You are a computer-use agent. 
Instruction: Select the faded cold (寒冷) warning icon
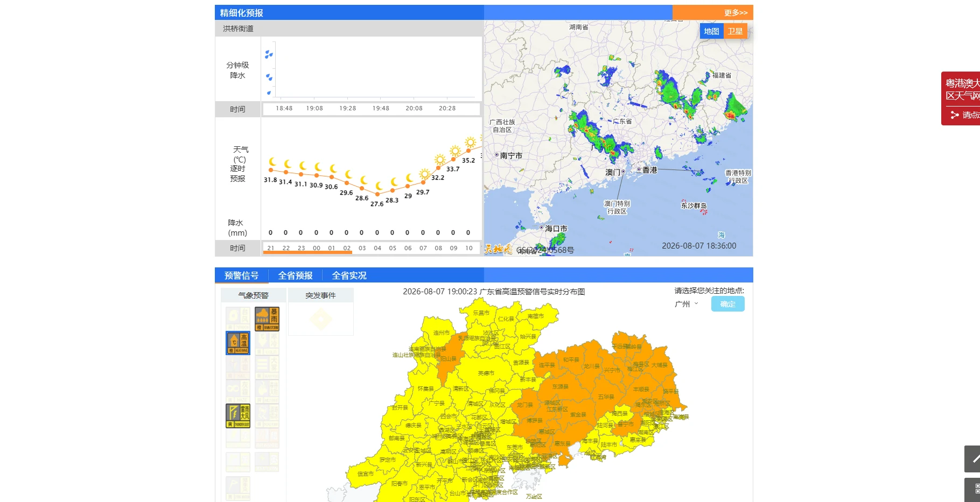[x=267, y=343]
